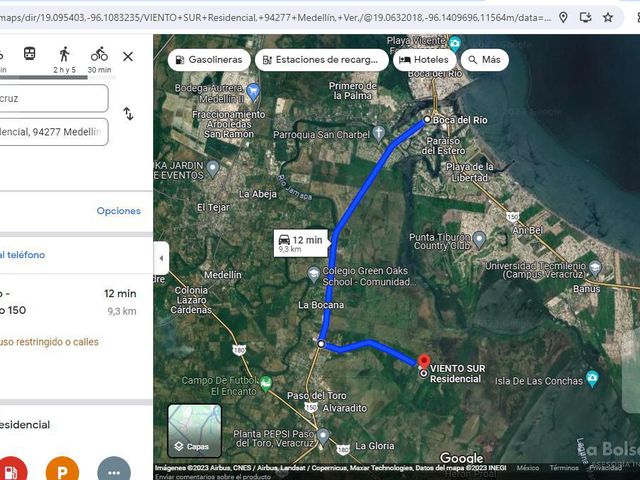
Task: Open route Opciones link
Action: (x=118, y=211)
